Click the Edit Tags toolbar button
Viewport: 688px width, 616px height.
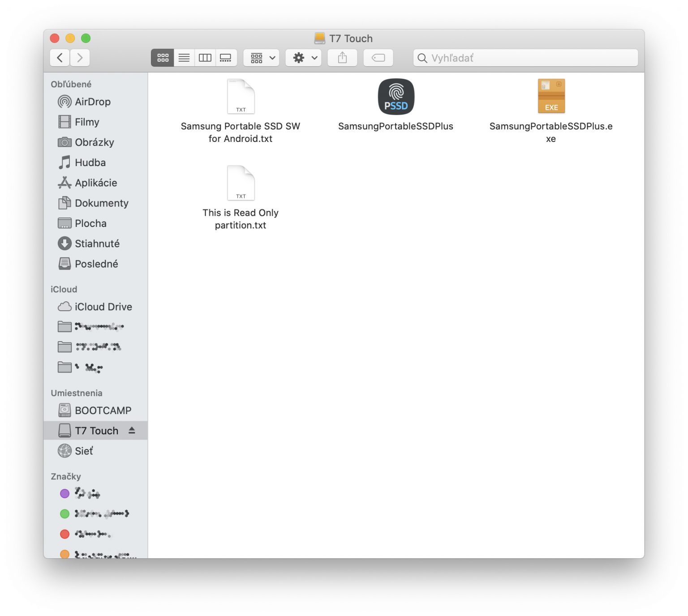(x=378, y=58)
